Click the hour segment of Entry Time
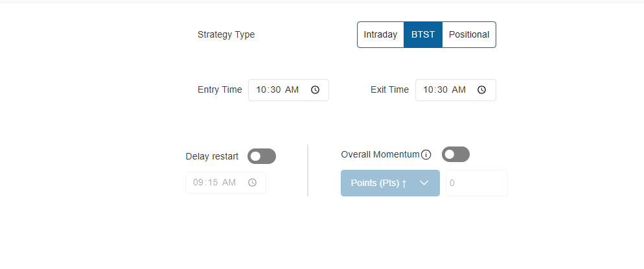 tap(262, 90)
